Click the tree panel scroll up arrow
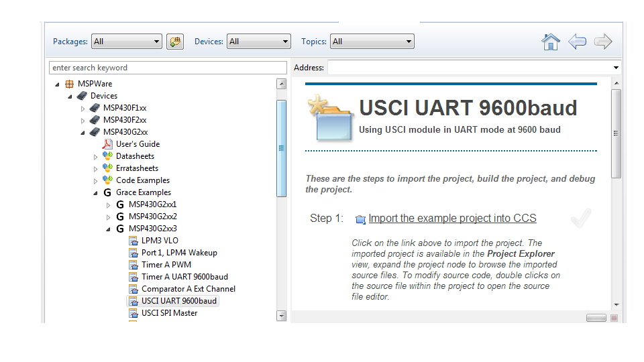644x362 pixels. [281, 84]
